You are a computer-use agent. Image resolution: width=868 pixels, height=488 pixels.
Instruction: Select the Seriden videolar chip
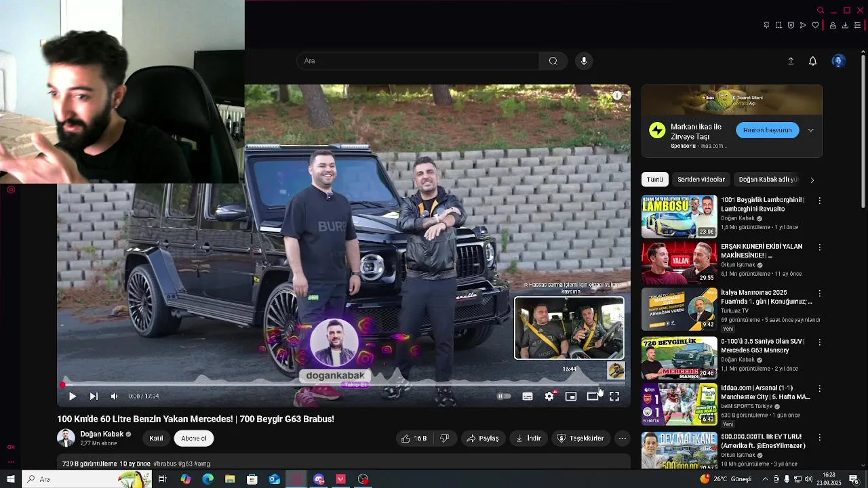click(x=701, y=180)
